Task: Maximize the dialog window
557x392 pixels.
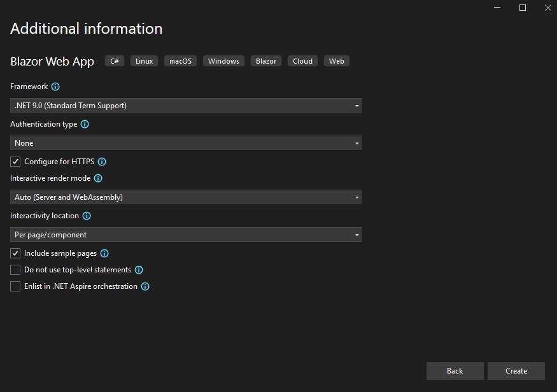Action: [523, 8]
